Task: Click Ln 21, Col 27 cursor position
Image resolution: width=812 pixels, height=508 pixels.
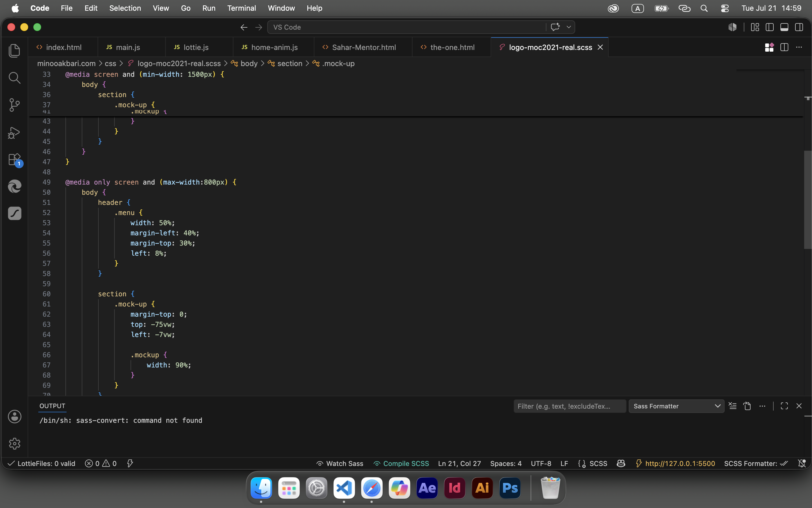Action: pyautogui.click(x=459, y=464)
